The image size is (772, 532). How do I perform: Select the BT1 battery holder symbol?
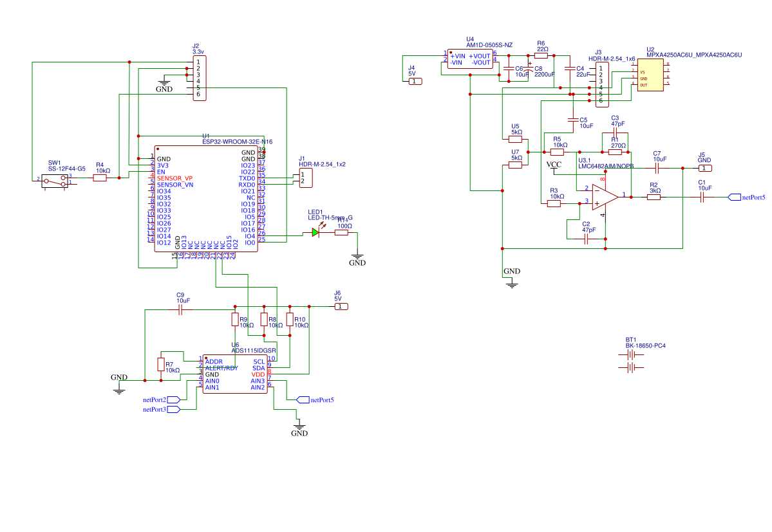click(x=631, y=361)
